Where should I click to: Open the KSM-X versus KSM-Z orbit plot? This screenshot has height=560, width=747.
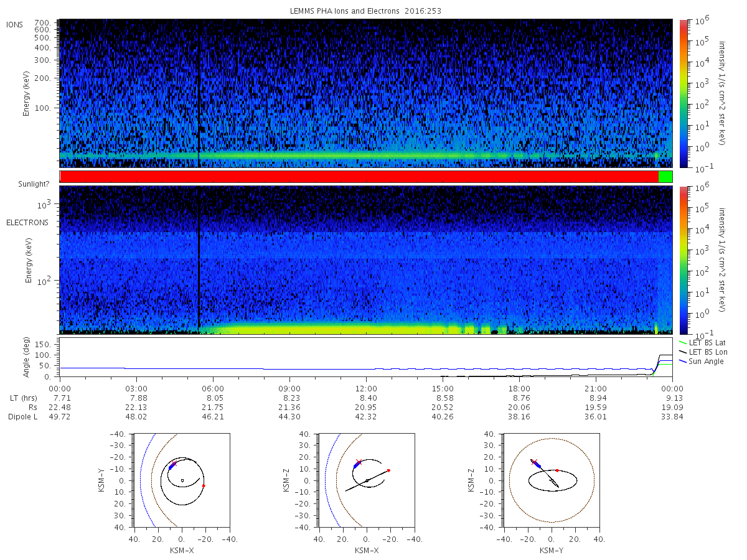[x=367, y=480]
